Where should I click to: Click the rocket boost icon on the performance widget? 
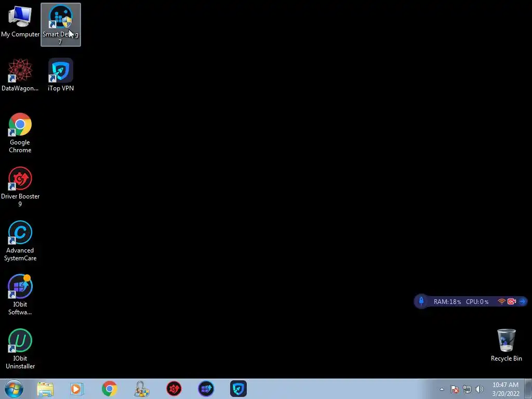tap(421, 301)
